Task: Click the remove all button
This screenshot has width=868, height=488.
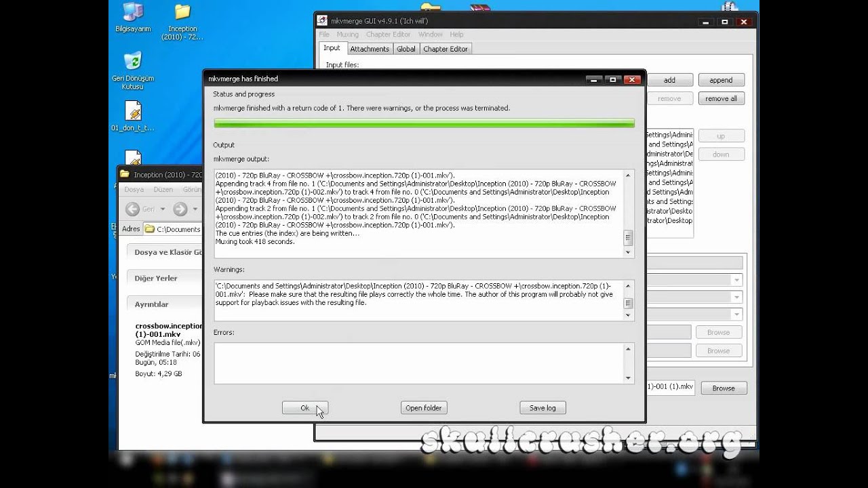Action: tap(721, 99)
